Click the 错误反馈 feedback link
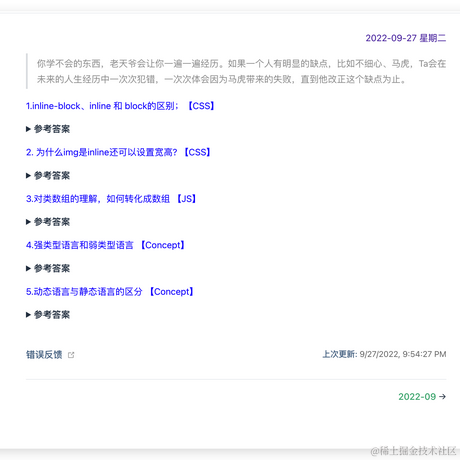The height and width of the screenshot is (460, 460). (44, 355)
